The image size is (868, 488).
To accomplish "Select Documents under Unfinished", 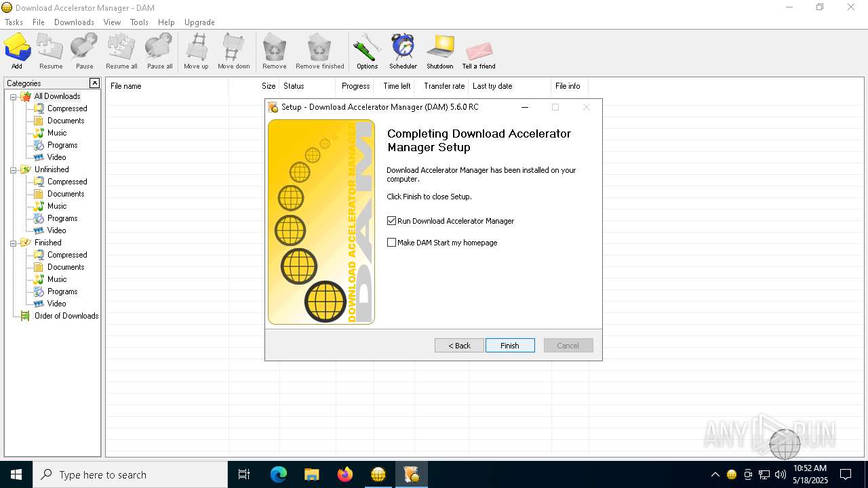I will (x=66, y=194).
